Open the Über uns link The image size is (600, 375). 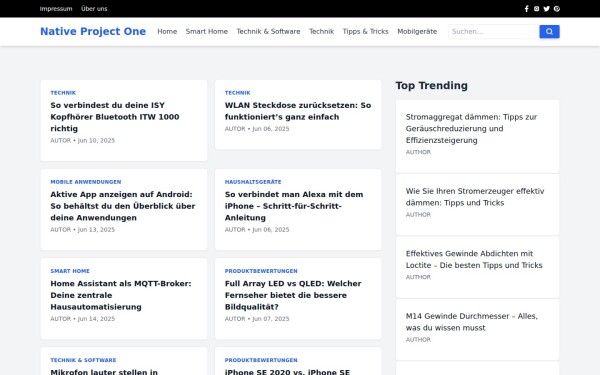(94, 9)
